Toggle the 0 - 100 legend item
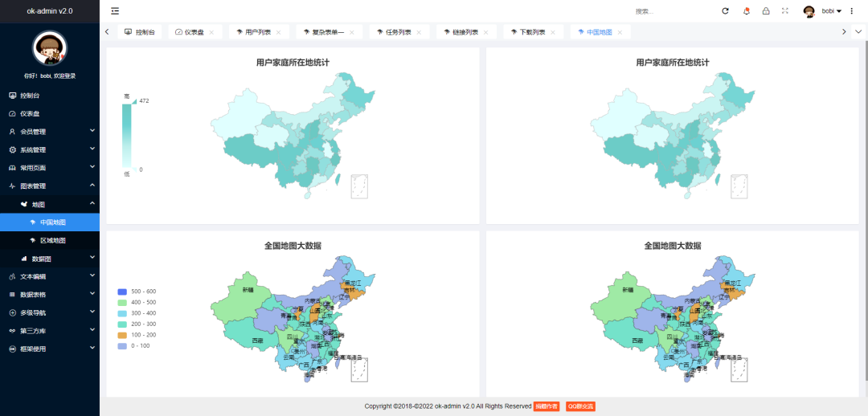 135,346
